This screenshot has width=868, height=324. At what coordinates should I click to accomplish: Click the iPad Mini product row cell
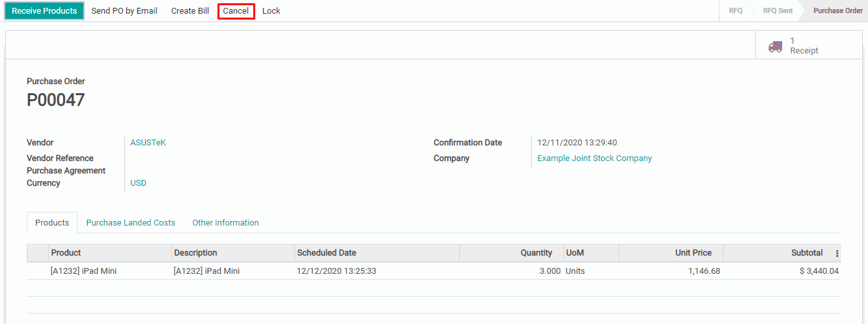point(83,271)
